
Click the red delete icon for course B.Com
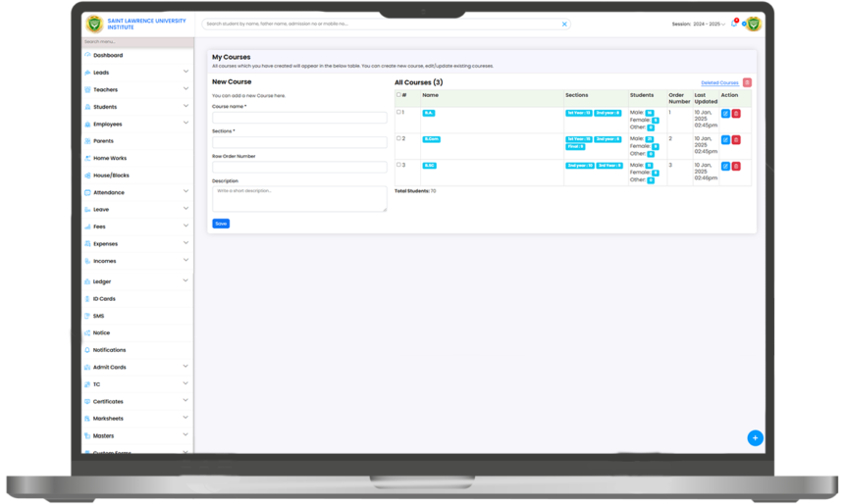pyautogui.click(x=736, y=140)
